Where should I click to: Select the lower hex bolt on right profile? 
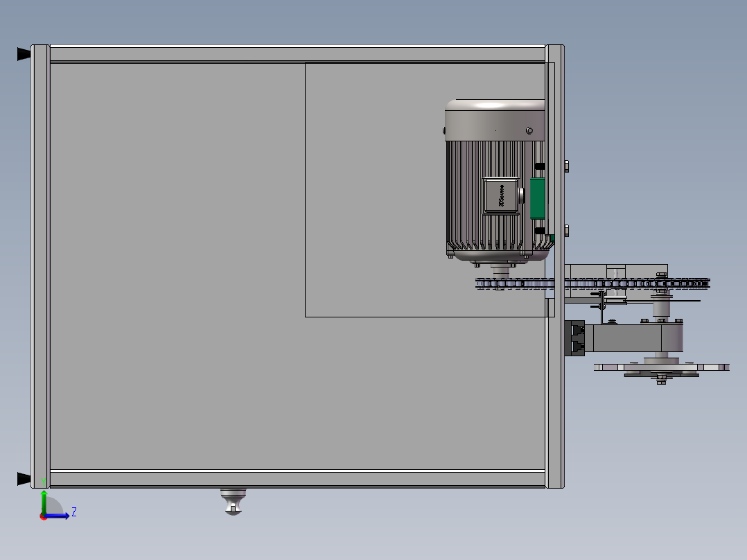[566, 231]
